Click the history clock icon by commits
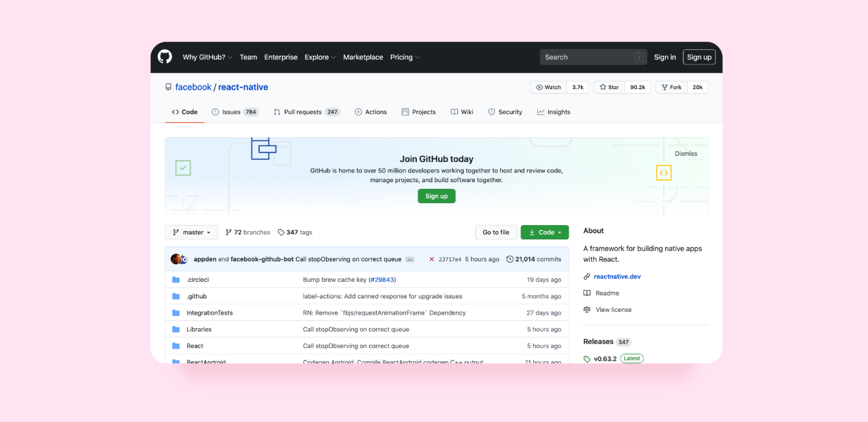868x422 pixels. [509, 259]
